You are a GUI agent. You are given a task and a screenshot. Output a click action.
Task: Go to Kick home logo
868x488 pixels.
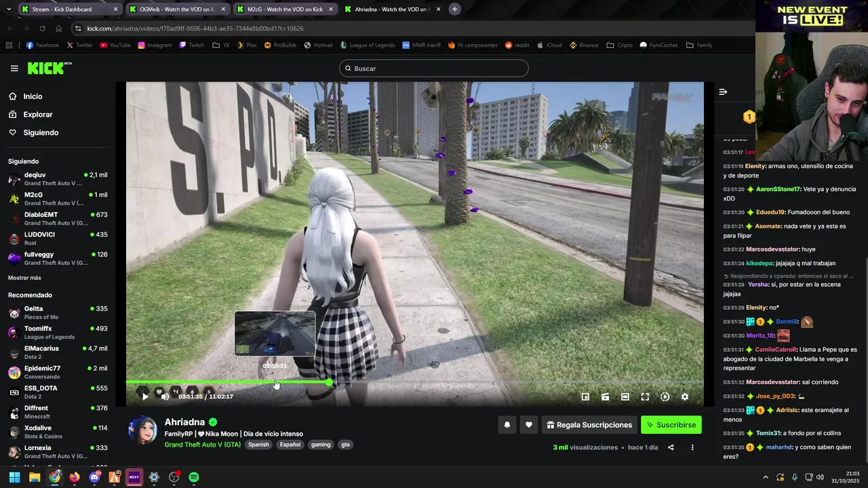coord(49,68)
